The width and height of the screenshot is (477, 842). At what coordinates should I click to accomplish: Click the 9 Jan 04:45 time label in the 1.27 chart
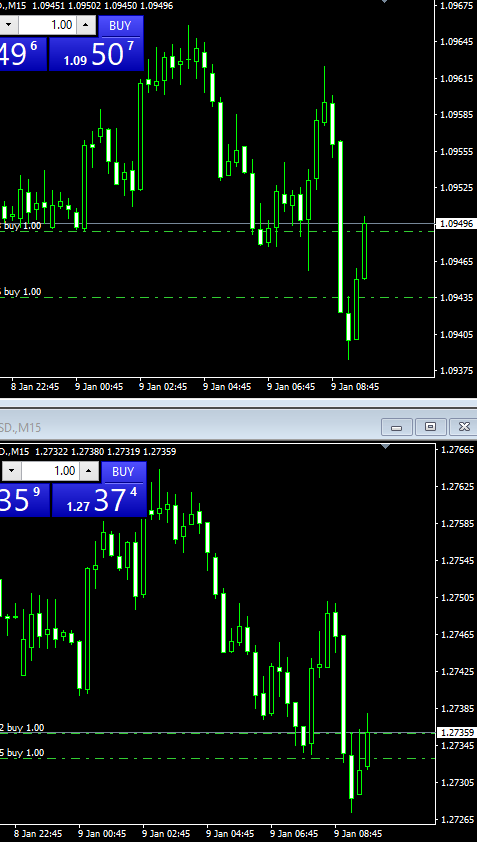(x=230, y=834)
